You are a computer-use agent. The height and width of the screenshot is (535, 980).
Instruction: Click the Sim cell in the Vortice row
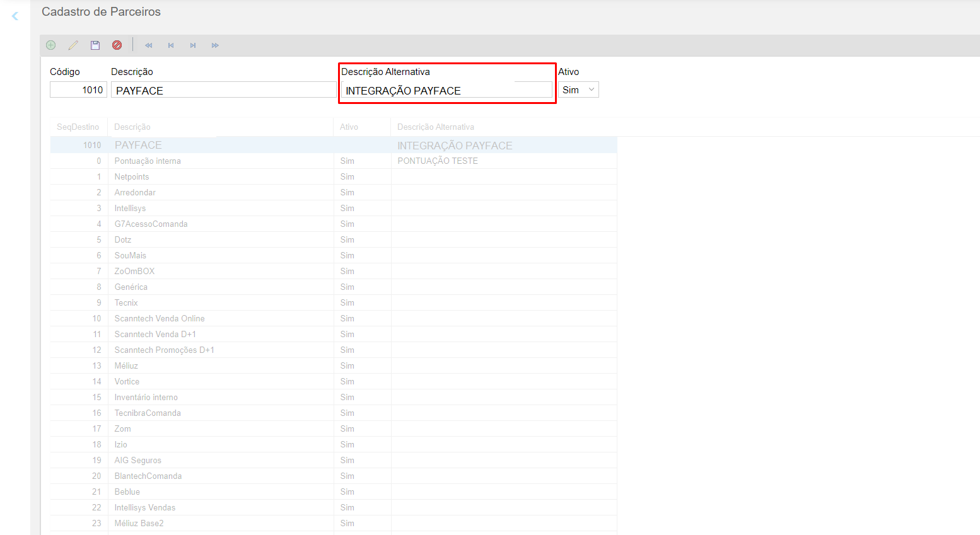(362, 381)
